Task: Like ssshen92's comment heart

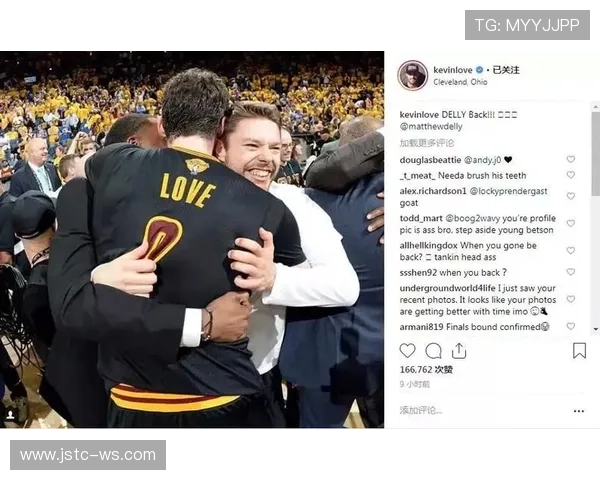Action: pyautogui.click(x=571, y=272)
